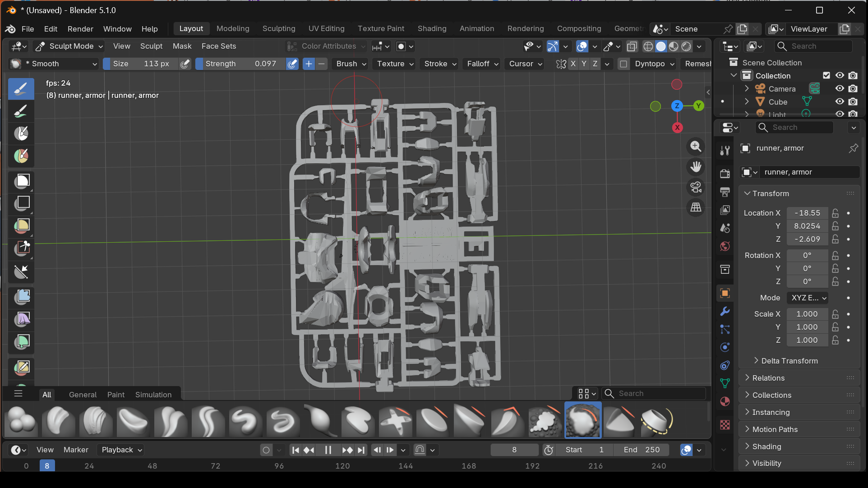This screenshot has height=488, width=868.
Task: Switch to the Sculpting workspace tab
Action: pos(279,28)
